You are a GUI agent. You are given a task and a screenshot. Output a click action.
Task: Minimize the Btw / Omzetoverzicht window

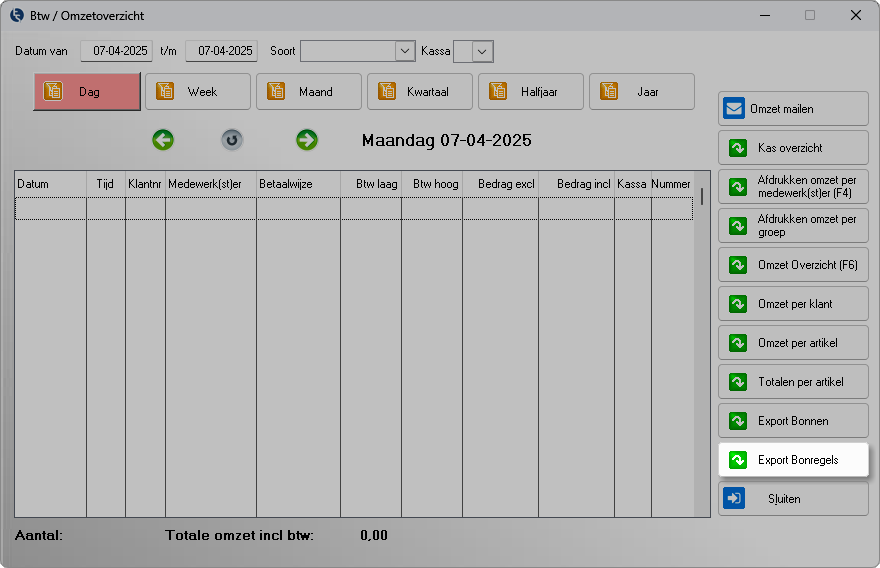(764, 15)
